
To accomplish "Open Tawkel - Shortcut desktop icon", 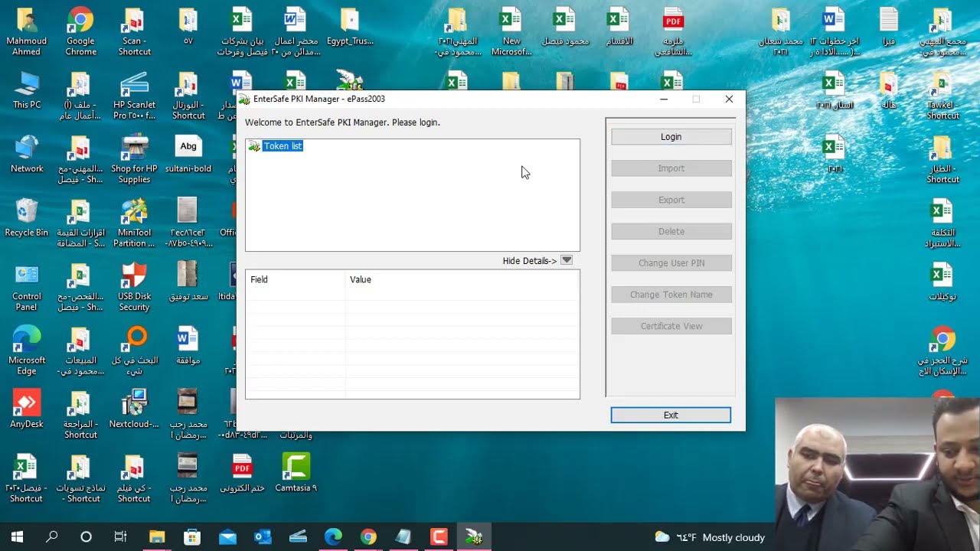I will coord(942,96).
